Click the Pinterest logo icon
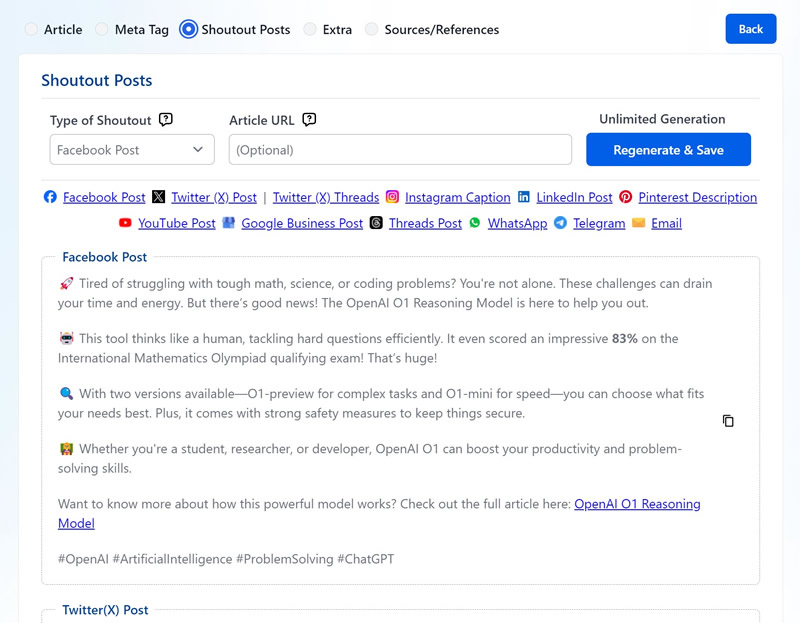The width and height of the screenshot is (800, 623). point(626,197)
